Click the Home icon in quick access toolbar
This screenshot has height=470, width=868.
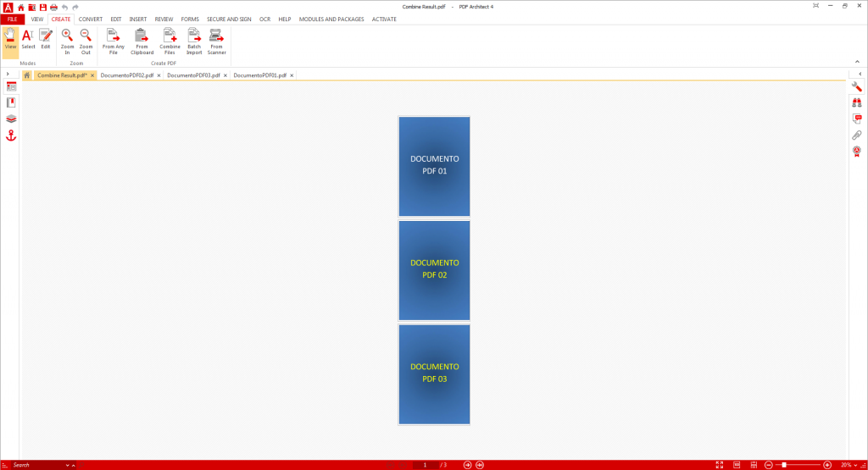tap(21, 7)
